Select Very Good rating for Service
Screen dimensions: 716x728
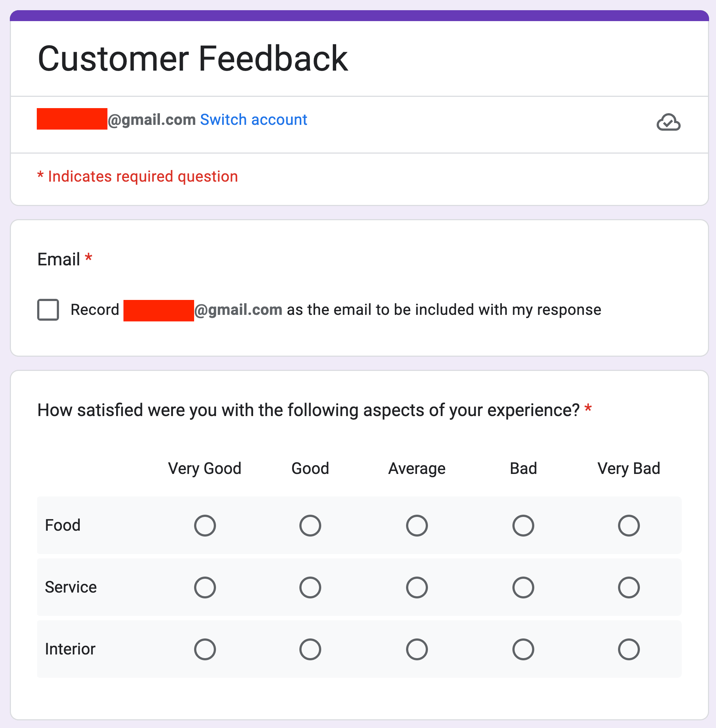pyautogui.click(x=205, y=587)
